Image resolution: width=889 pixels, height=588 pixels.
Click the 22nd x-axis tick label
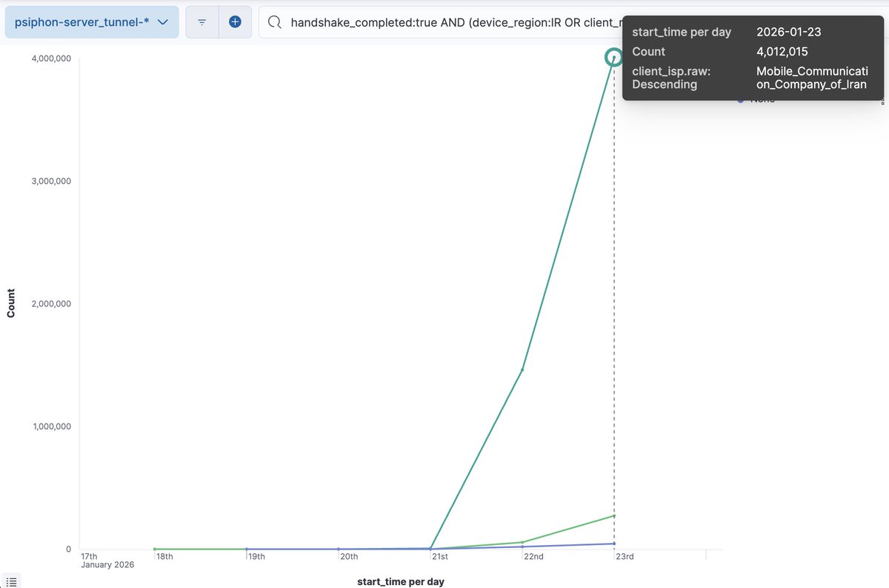(533, 556)
